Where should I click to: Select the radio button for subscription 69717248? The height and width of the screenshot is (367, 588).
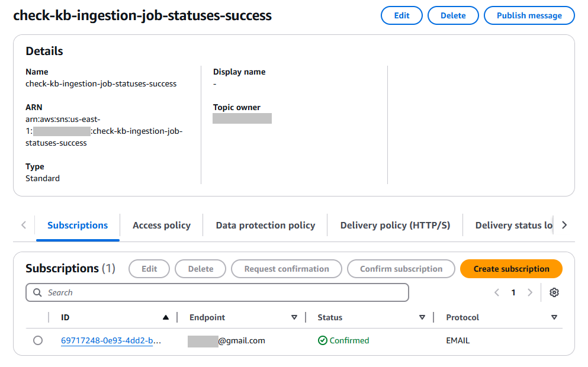point(38,340)
